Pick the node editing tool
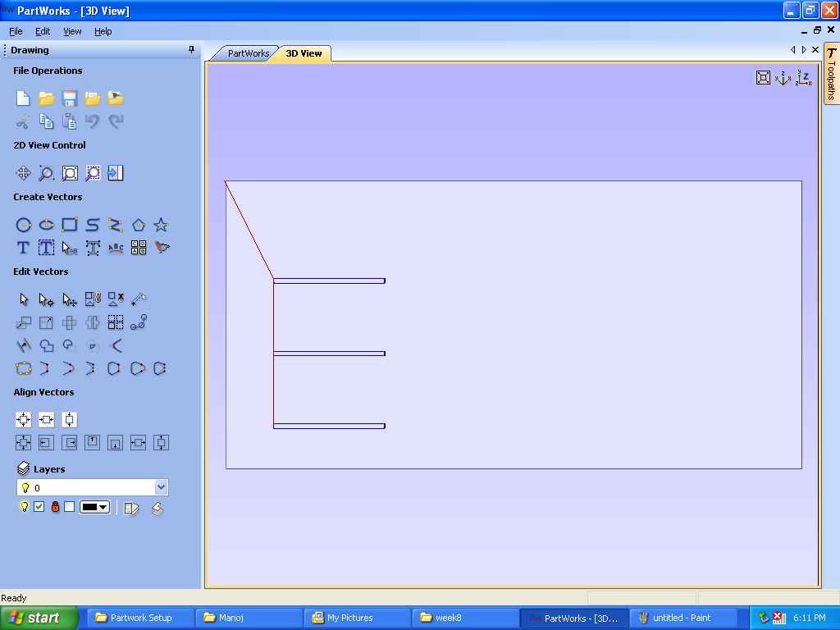 point(46,299)
